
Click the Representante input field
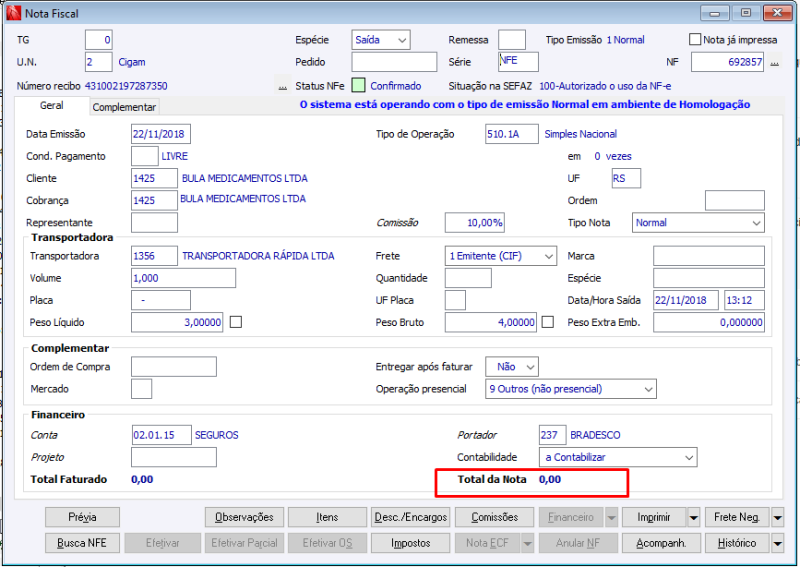(x=154, y=223)
